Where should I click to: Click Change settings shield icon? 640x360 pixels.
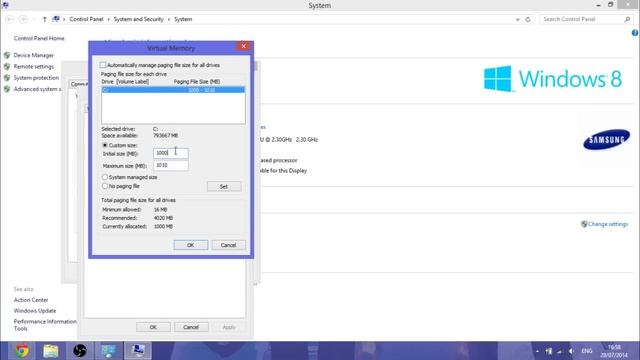(584, 224)
